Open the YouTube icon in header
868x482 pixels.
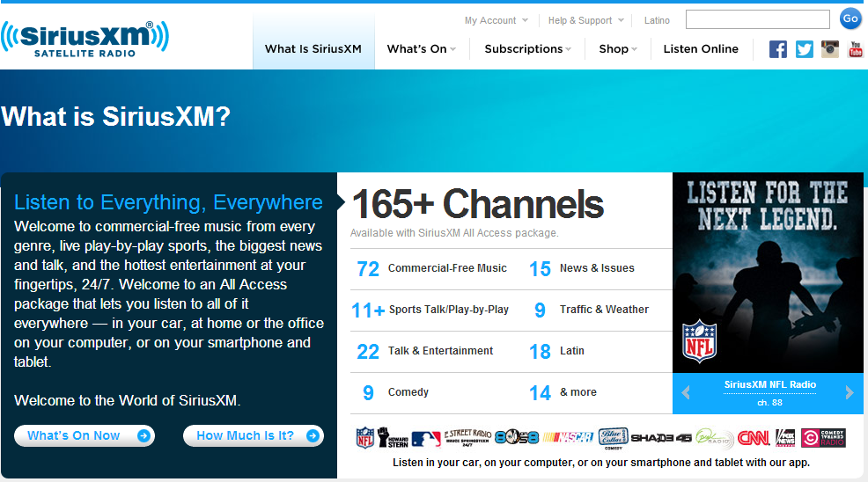[856, 49]
